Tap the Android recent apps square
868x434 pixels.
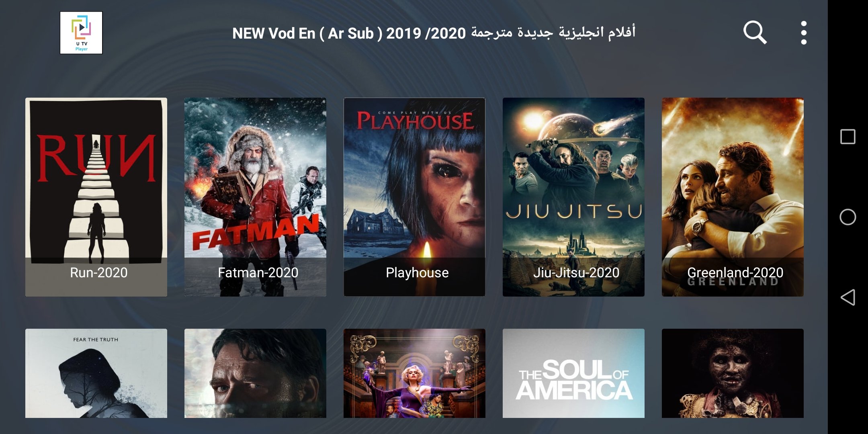coord(848,137)
